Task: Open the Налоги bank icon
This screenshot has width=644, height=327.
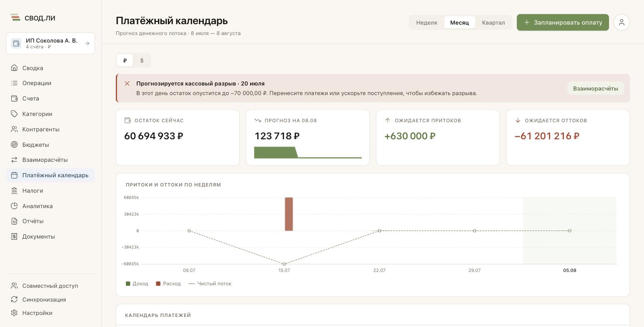Action: click(x=14, y=191)
